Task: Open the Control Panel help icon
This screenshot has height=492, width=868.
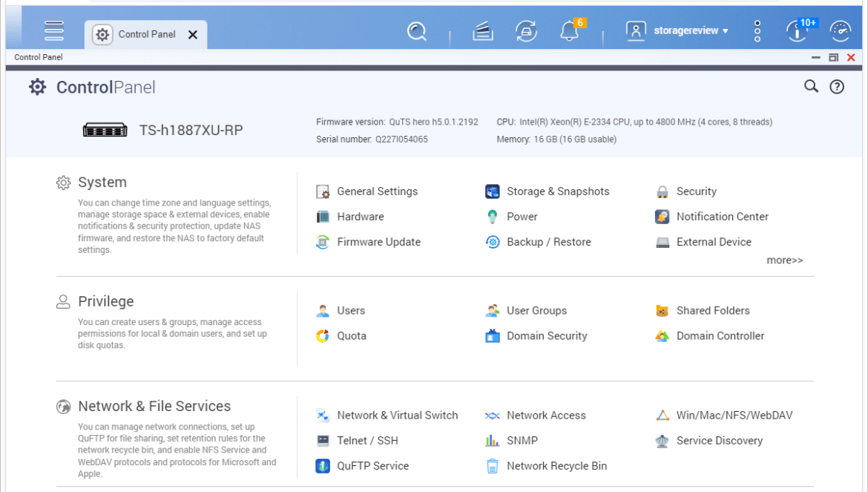Action: click(x=837, y=87)
